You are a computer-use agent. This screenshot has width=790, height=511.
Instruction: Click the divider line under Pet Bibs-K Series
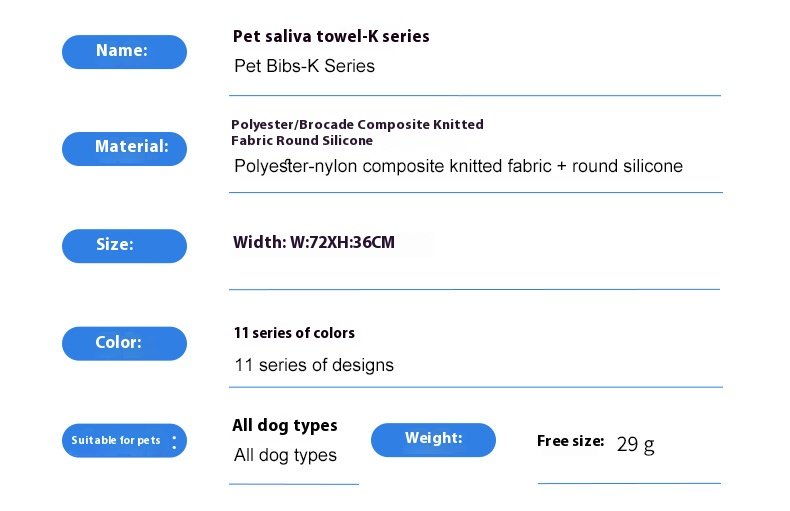tap(475, 96)
